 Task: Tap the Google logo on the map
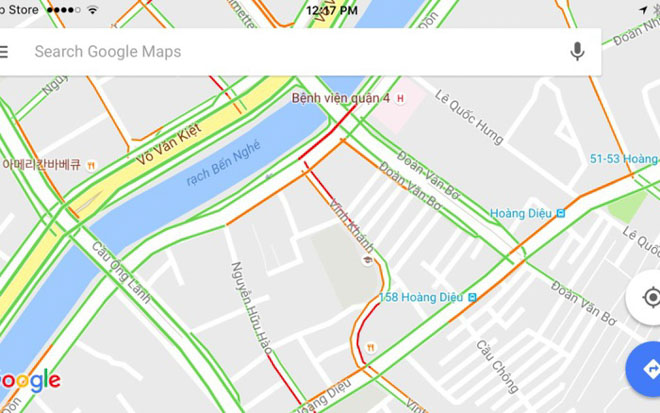(x=29, y=381)
